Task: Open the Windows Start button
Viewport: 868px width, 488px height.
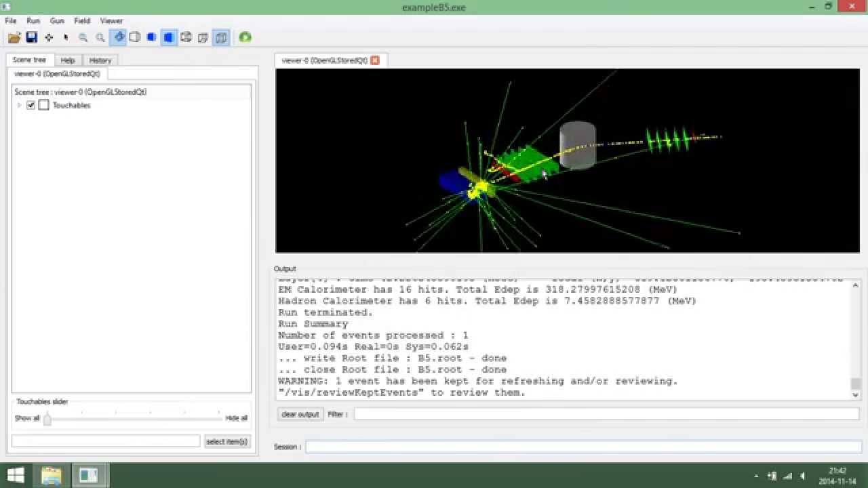Action: 16,475
